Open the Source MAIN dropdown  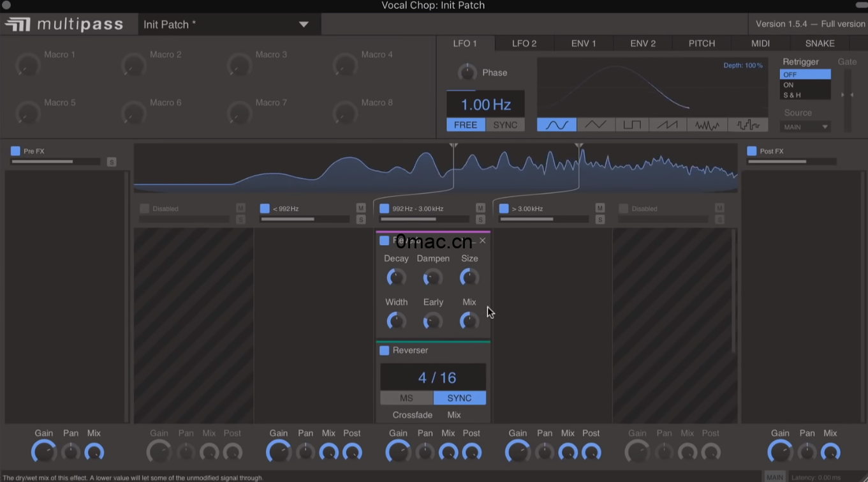(x=805, y=127)
